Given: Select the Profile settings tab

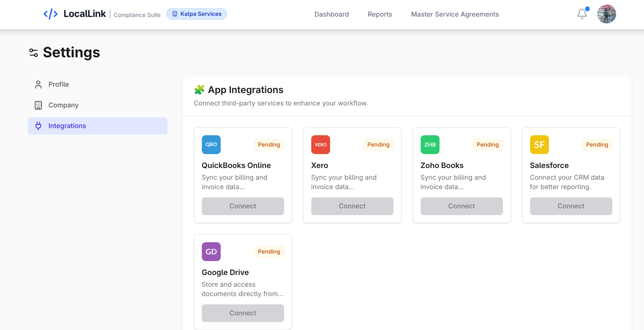Looking at the screenshot, I should pos(58,84).
